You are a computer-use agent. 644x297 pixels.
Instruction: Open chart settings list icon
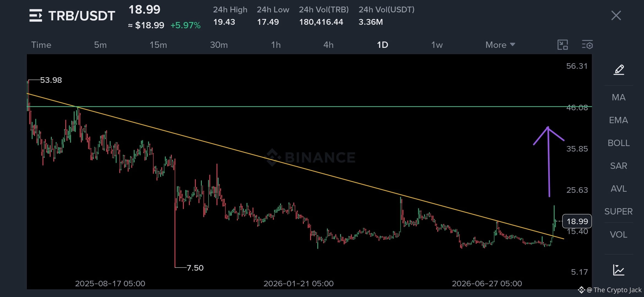pos(587,45)
